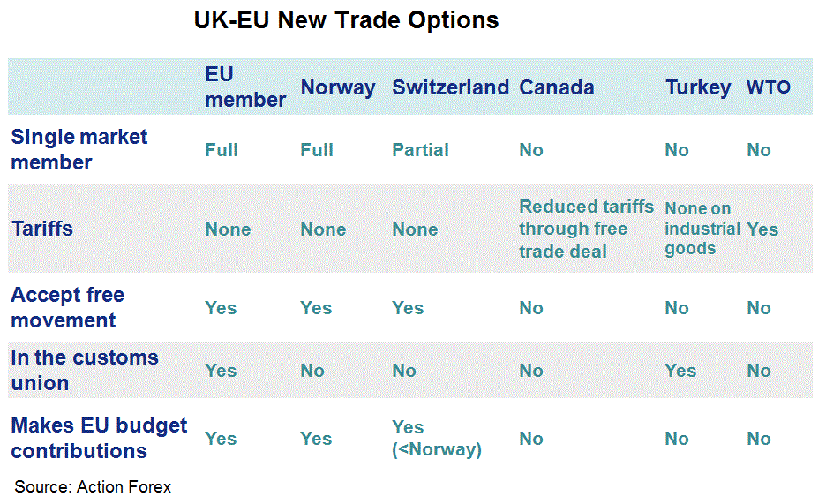The image size is (826, 504).
Task: Click Turkey's 'Yes' customs union cell
Action: pos(680,371)
